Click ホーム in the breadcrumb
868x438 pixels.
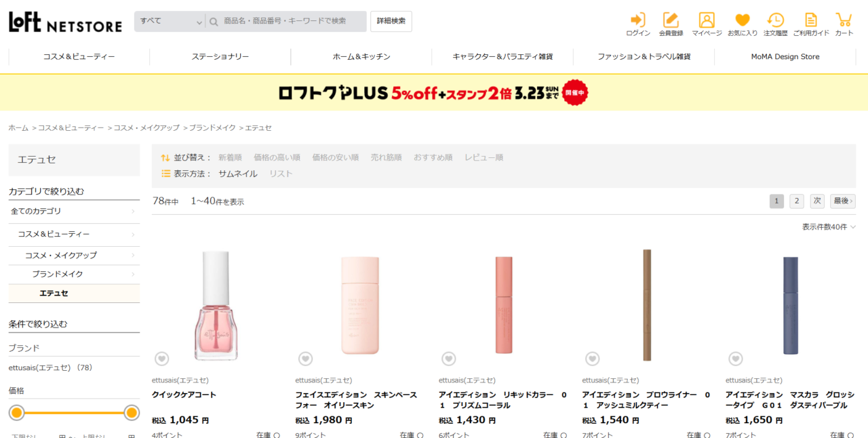pos(18,128)
